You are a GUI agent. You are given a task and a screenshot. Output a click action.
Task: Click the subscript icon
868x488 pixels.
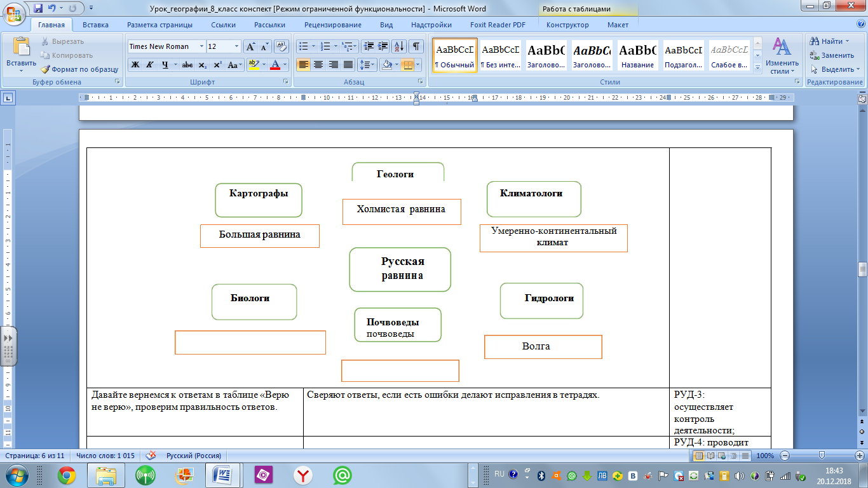point(202,65)
